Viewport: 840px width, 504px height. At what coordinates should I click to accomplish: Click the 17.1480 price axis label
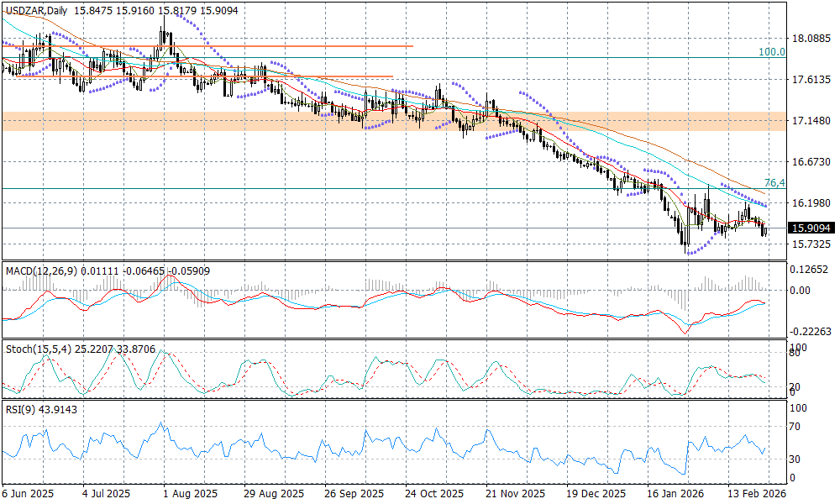pyautogui.click(x=811, y=121)
